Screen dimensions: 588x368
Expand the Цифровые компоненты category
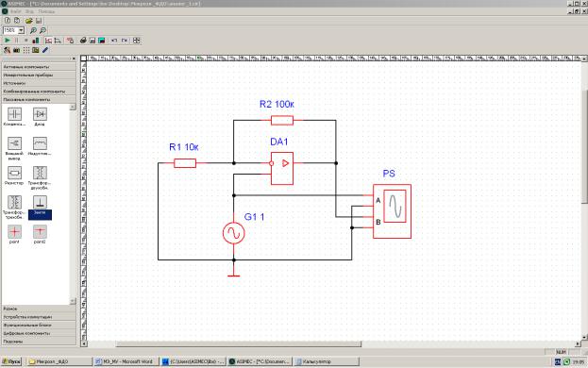pyautogui.click(x=39, y=333)
